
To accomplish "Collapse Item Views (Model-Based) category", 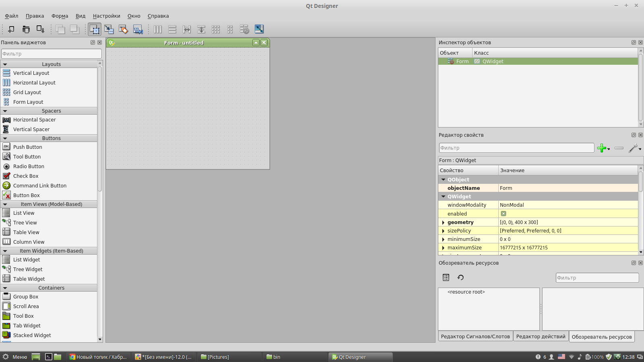I will [x=5, y=204].
